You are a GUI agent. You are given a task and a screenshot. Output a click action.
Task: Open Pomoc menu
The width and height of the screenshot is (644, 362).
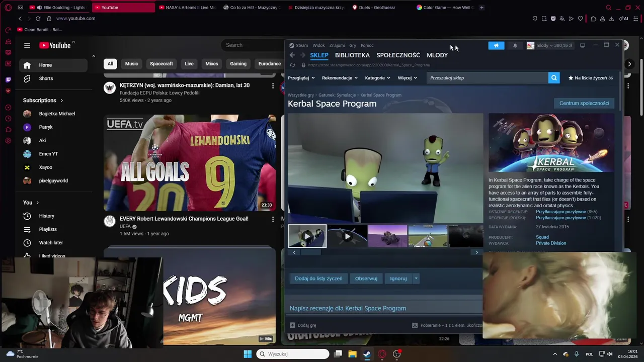pos(367,45)
